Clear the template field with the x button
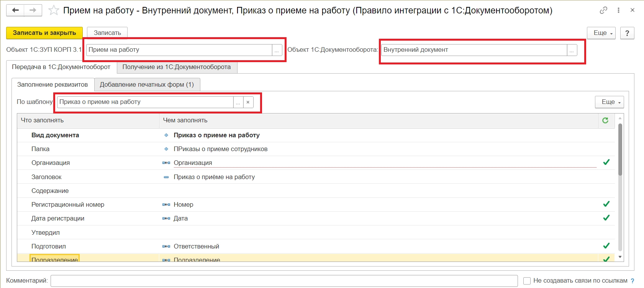Screen dimensions: 644x288 [x=248, y=102]
